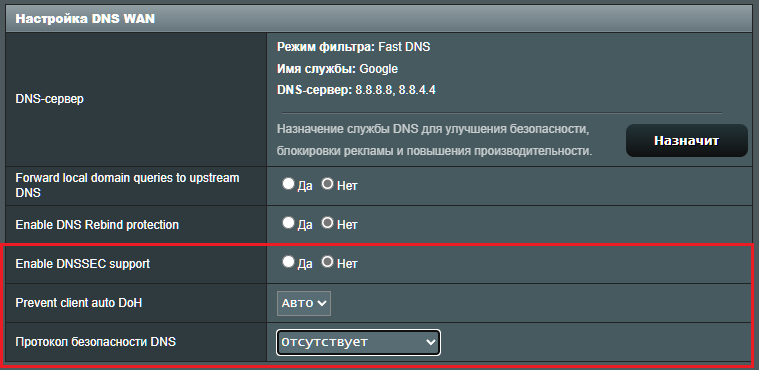Viewport: 759px width, 370px height.
Task: Click the Режим фильтра: Fast DNS text
Action: [353, 47]
